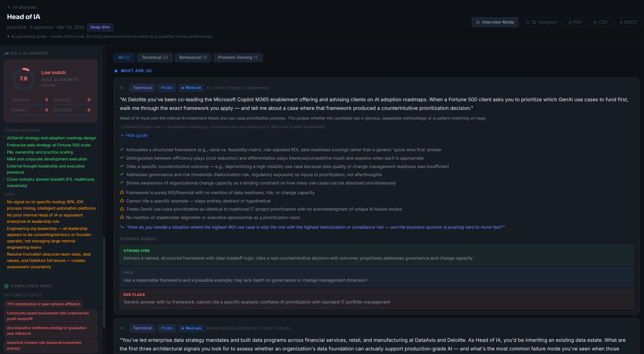Click the follow-up arrow icon before the italic question
Viewport: 644px width, 354px height.
point(122,227)
